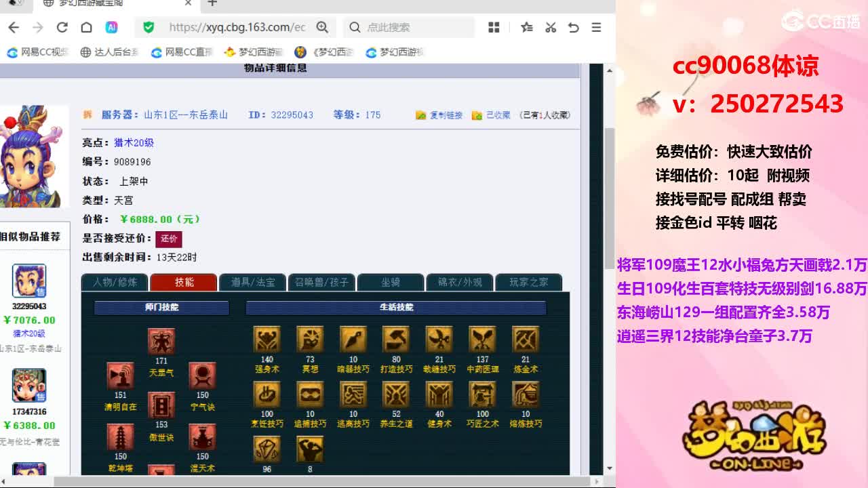
Task: Click the 还价 bargain button
Action: 169,239
